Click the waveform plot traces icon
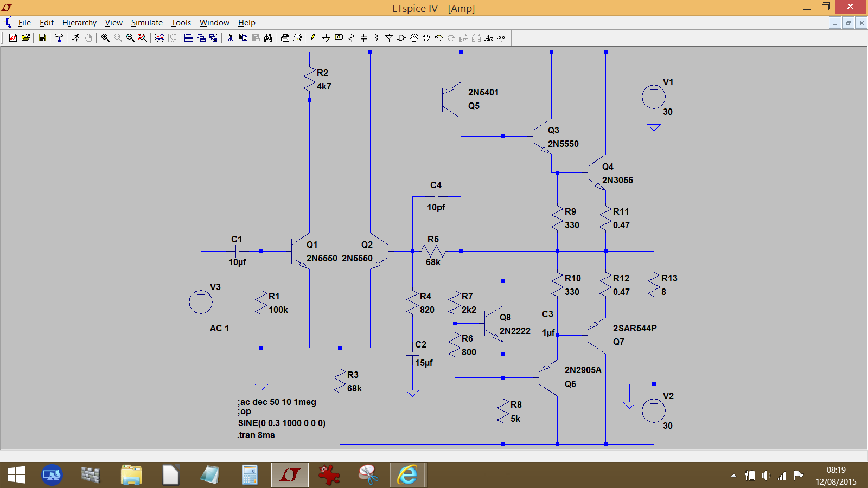 (159, 37)
